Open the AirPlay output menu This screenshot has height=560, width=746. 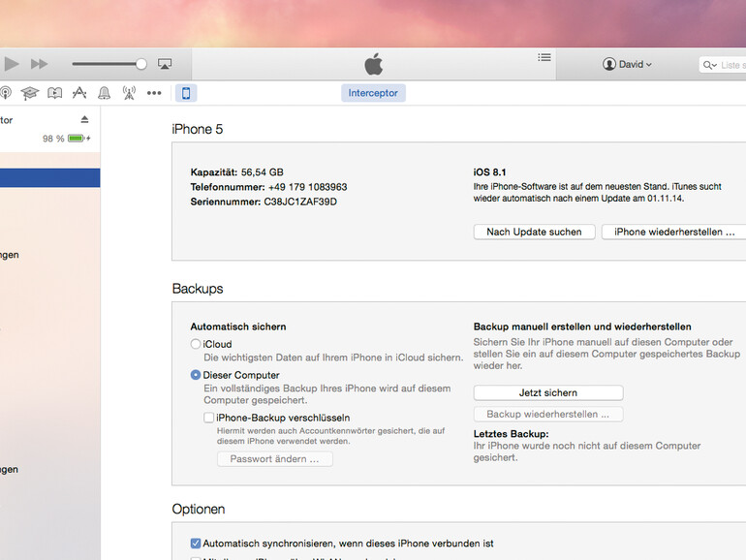click(165, 64)
